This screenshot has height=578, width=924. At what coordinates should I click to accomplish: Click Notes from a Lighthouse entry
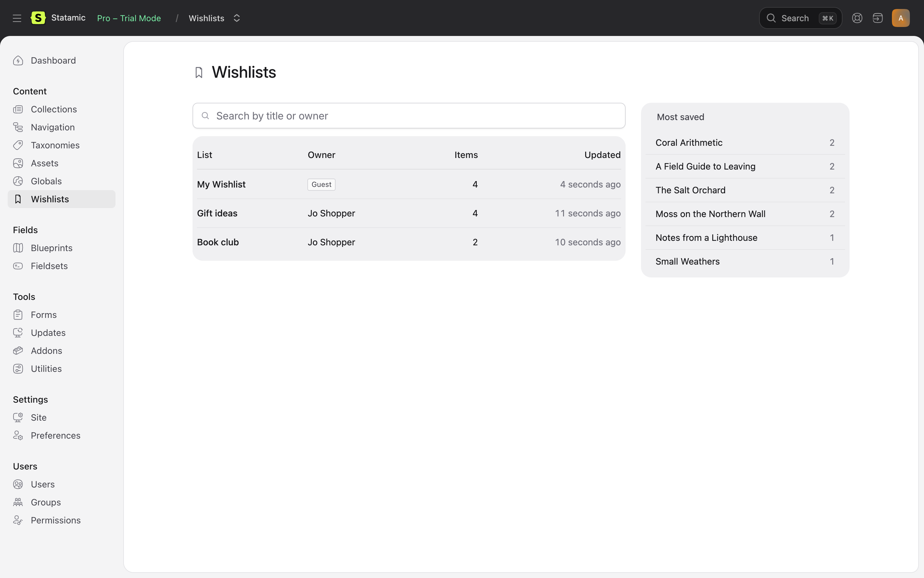click(706, 237)
